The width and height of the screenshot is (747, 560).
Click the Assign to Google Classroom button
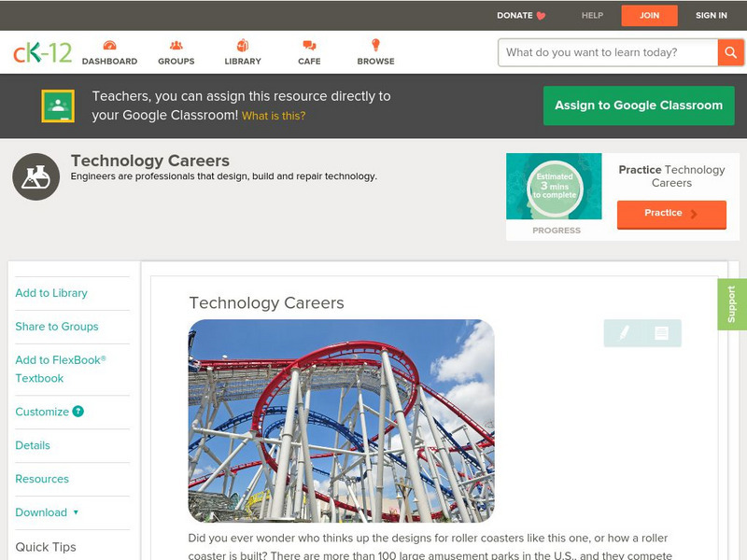[639, 105]
